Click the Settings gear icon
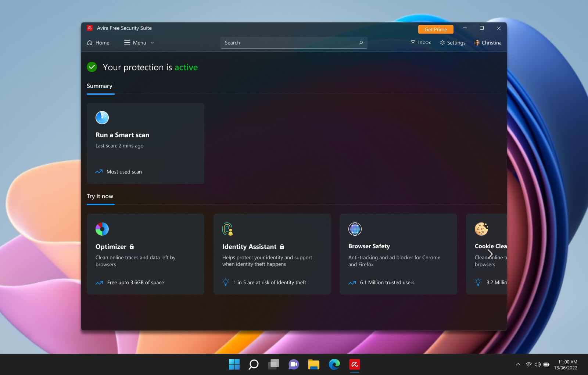This screenshot has height=375, width=588. 442,43
